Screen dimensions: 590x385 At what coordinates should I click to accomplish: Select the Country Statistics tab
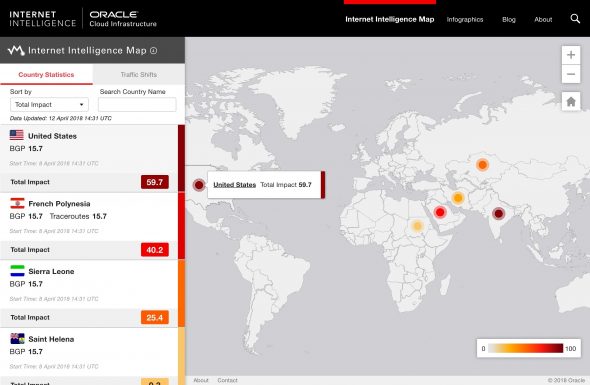coord(46,75)
